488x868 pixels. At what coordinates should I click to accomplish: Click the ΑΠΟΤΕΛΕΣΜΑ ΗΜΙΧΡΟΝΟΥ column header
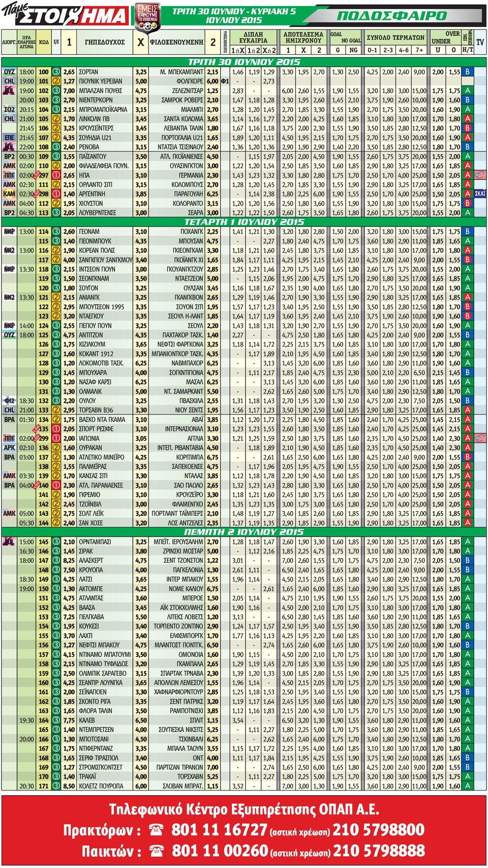[x=303, y=38]
